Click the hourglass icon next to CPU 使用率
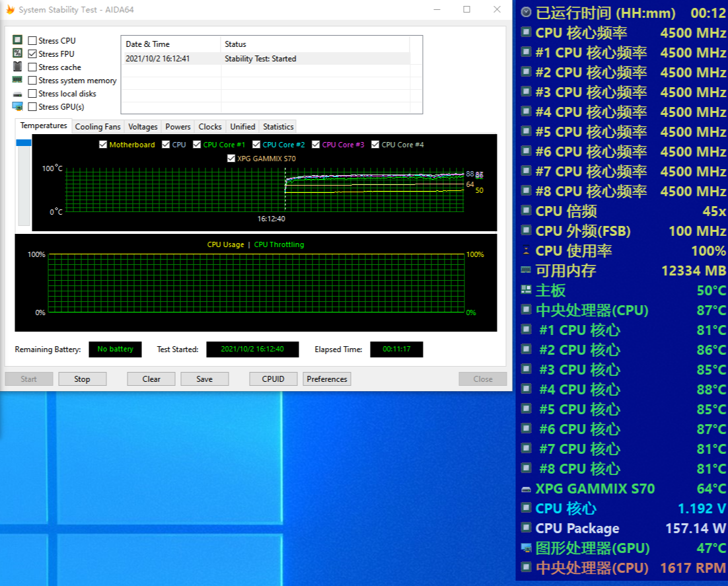Viewport: 728px width, 586px height. coord(526,251)
